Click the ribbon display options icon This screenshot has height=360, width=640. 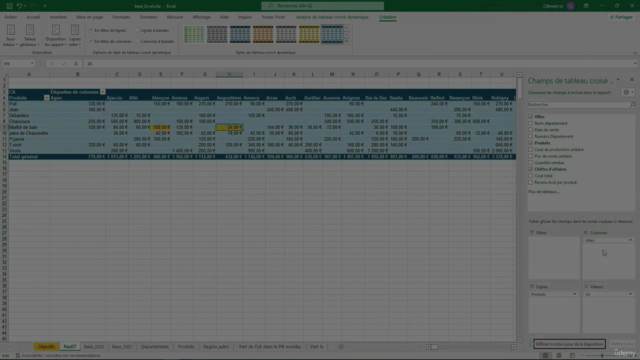coord(586,6)
